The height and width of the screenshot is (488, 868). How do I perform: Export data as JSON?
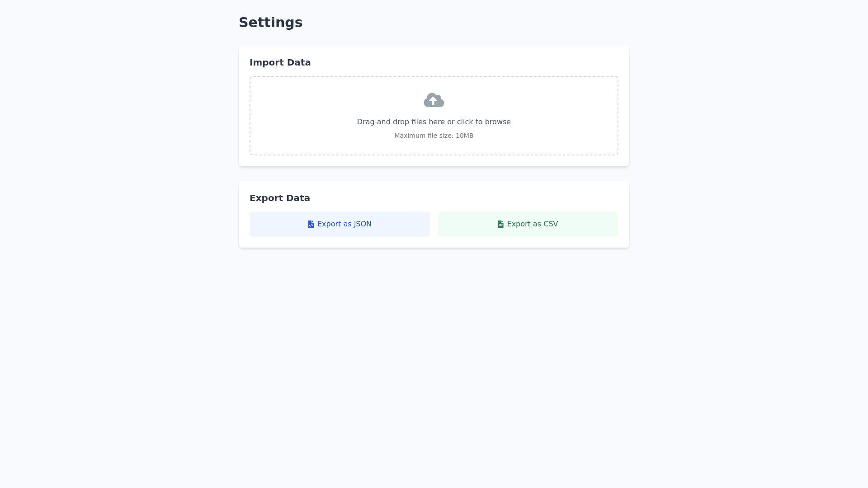coord(340,224)
